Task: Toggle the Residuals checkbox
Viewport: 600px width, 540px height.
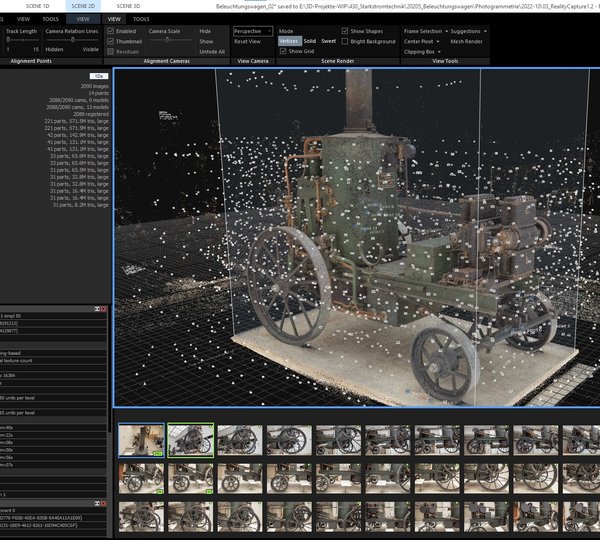Action: 111,52
